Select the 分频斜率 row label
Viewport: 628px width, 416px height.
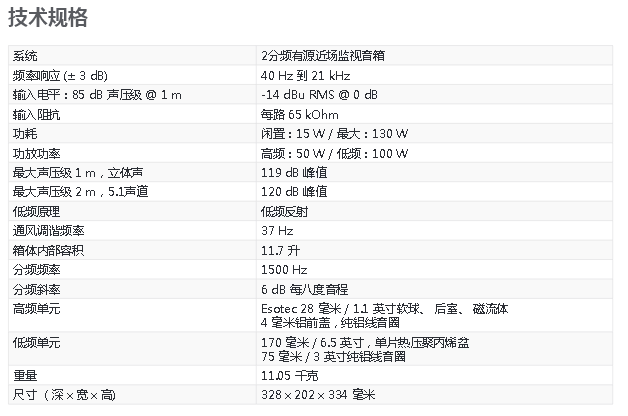point(37,288)
